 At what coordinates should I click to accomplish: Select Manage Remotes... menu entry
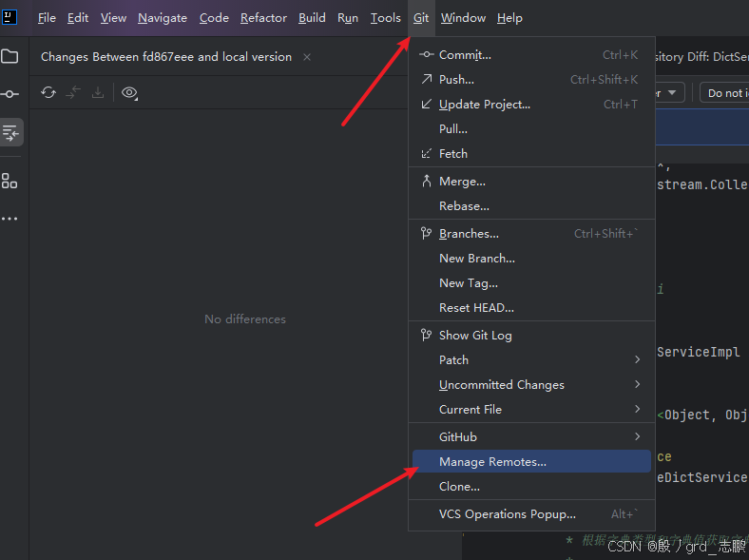[531, 461]
